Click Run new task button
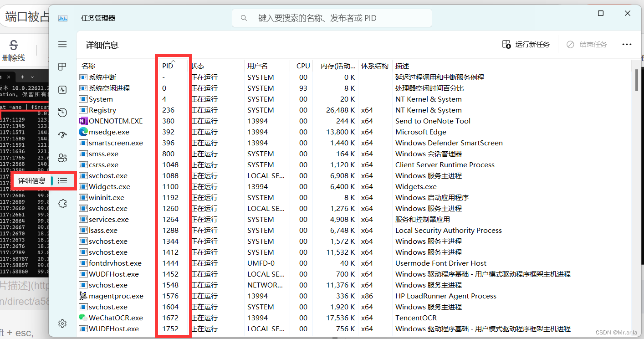644x339 pixels. click(526, 45)
